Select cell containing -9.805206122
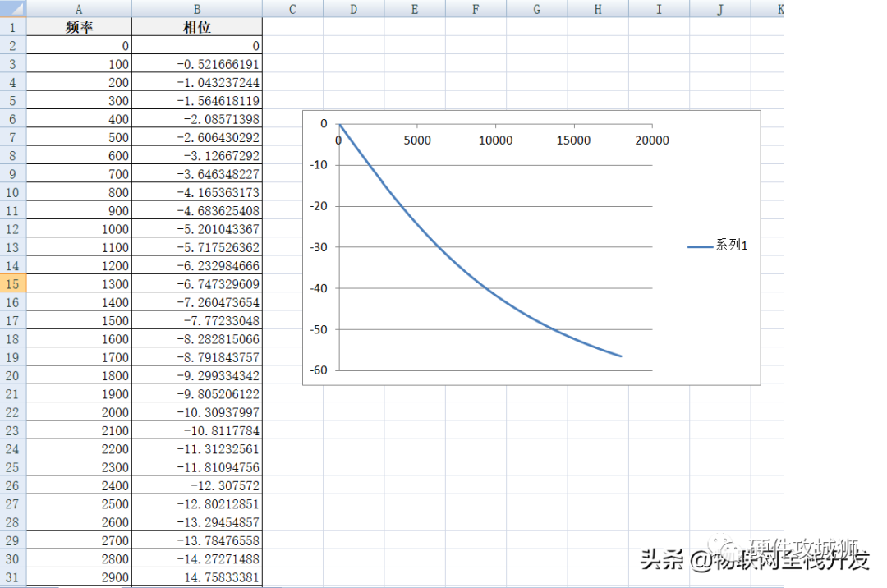 [197, 394]
